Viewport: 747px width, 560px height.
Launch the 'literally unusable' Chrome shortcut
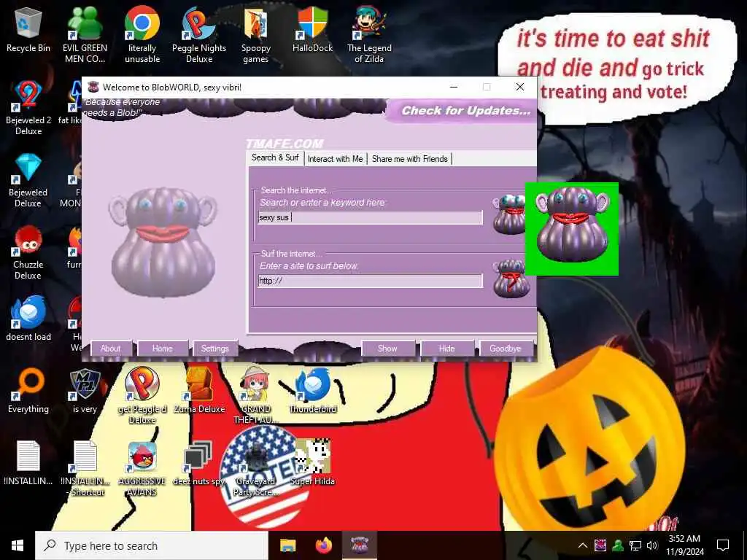(142, 34)
